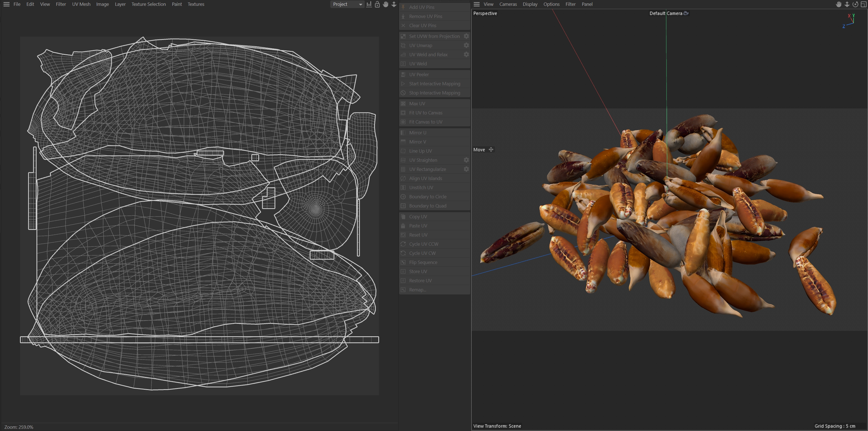The height and width of the screenshot is (431, 868).
Task: Click the viewport pan hand icon
Action: pyautogui.click(x=839, y=4)
